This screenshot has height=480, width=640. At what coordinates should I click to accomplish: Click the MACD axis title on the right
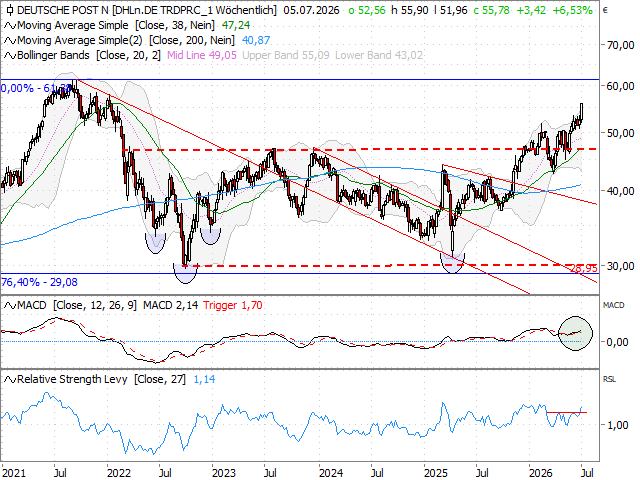[x=613, y=305]
